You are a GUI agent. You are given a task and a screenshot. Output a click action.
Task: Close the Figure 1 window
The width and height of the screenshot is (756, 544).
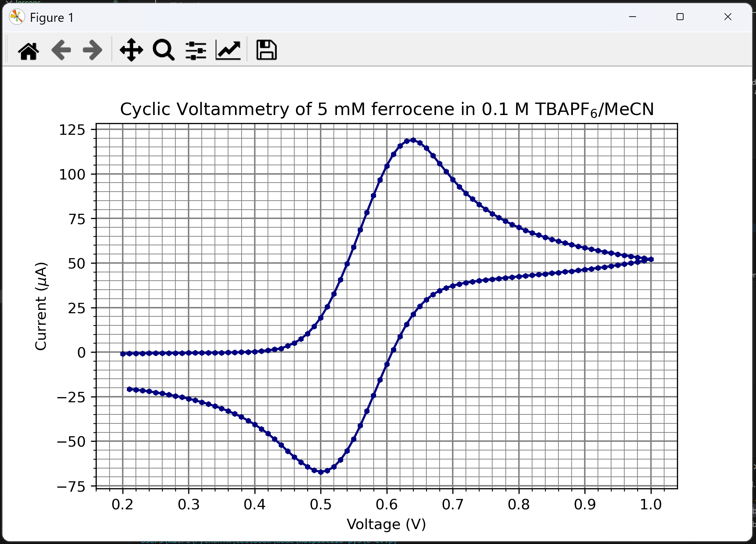pyautogui.click(x=728, y=17)
